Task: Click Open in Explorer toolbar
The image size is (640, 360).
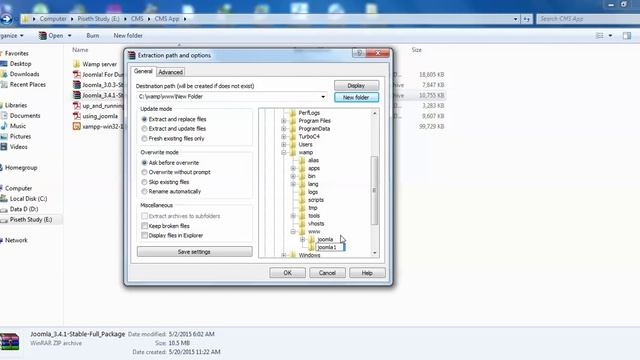Action: (x=51, y=36)
